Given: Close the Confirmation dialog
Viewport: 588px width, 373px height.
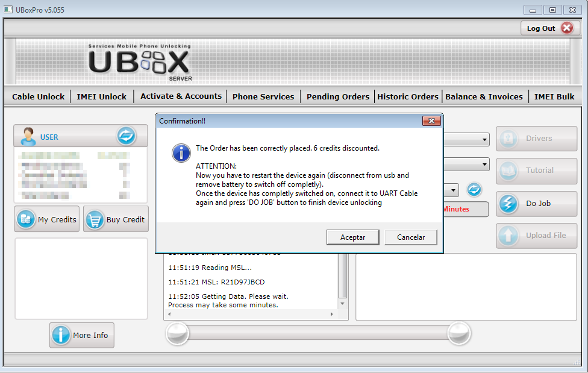Looking at the screenshot, I should (431, 121).
